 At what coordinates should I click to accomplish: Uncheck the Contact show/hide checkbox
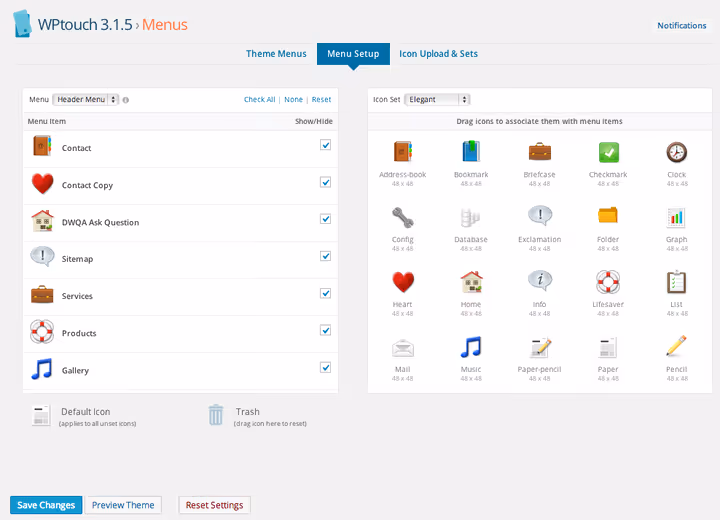[326, 145]
